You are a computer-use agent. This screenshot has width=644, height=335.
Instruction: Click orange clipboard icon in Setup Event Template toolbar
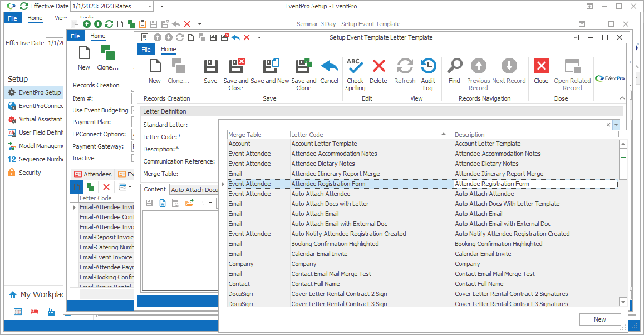coord(142,24)
